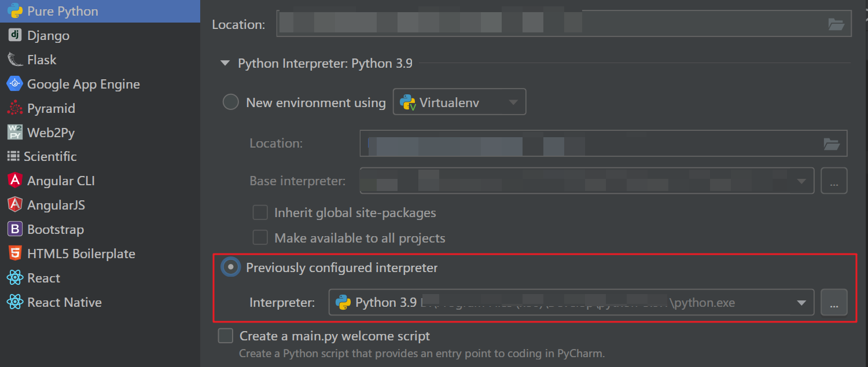Click the Web2Py sidebar icon
This screenshot has height=367, width=868.
[14, 132]
